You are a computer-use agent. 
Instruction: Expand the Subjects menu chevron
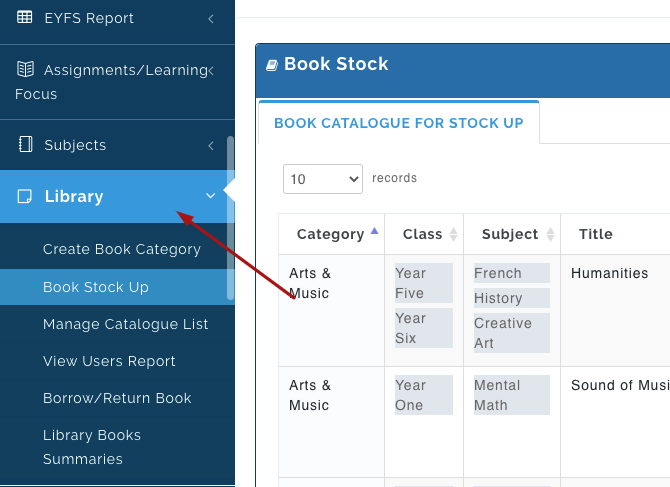click(x=211, y=146)
